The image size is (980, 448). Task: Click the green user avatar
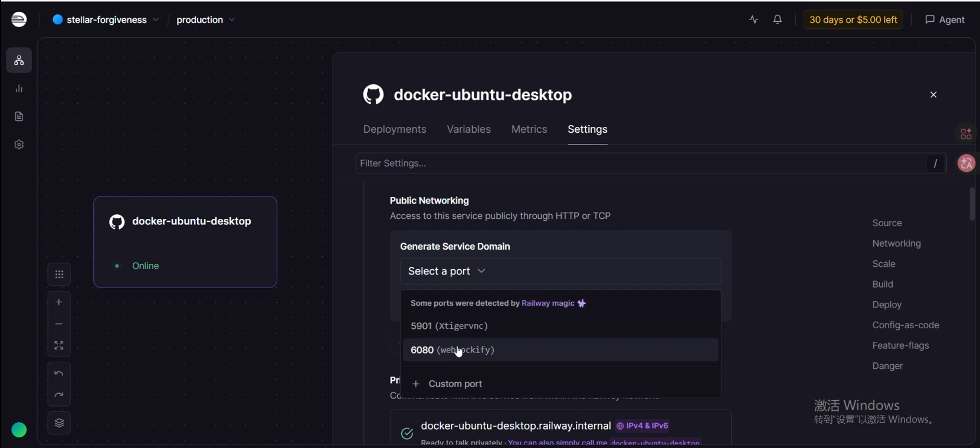(19, 430)
